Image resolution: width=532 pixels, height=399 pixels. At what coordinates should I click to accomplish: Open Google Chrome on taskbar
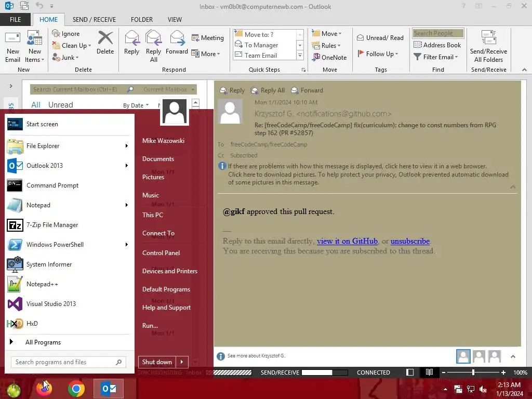click(76, 389)
